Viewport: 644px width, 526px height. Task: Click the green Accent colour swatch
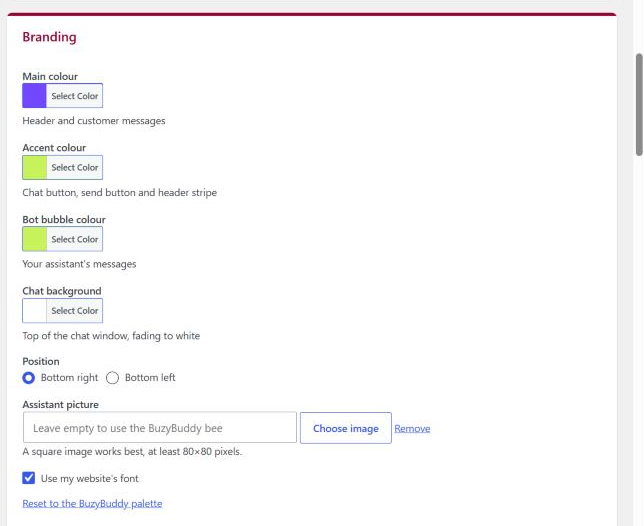pyautogui.click(x=34, y=168)
